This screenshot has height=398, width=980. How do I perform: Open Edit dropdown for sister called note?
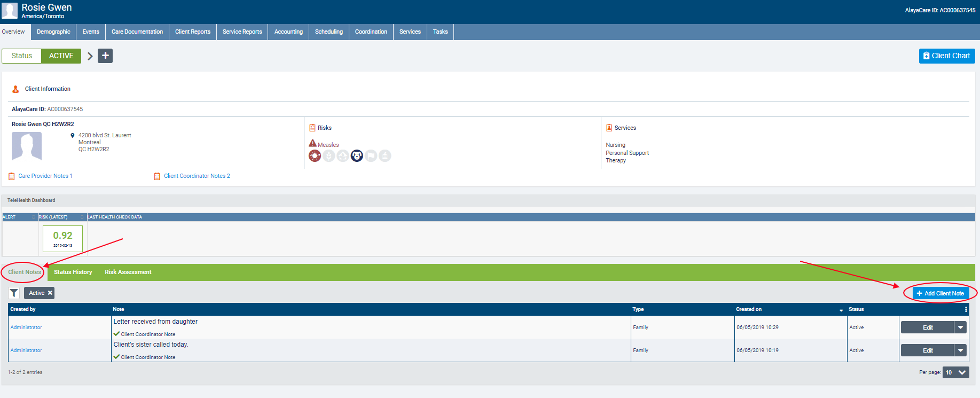tap(960, 350)
